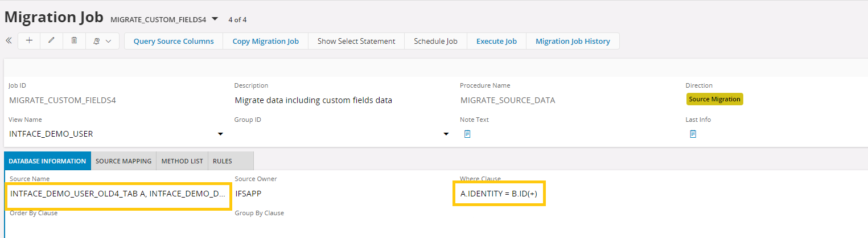Open the Last Info document icon
This screenshot has width=868, height=238.
pyautogui.click(x=693, y=134)
